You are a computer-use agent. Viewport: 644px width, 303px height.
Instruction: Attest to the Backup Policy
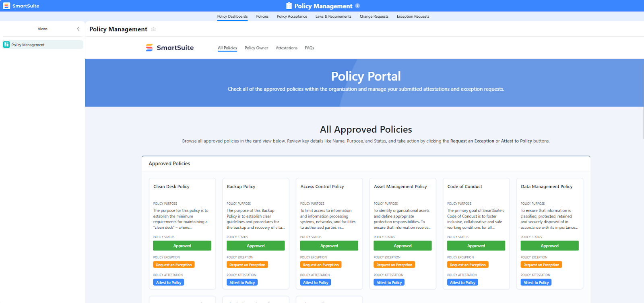tap(242, 282)
